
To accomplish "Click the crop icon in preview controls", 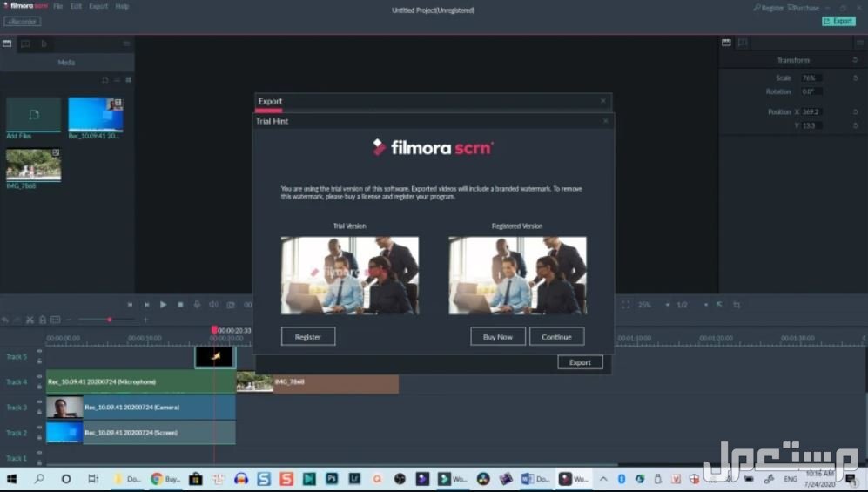I will [x=737, y=305].
